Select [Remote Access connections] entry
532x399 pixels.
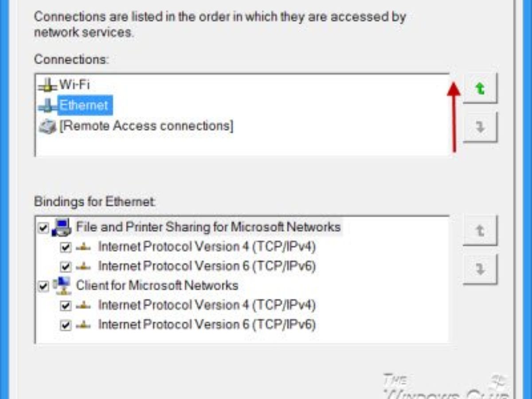146,126
